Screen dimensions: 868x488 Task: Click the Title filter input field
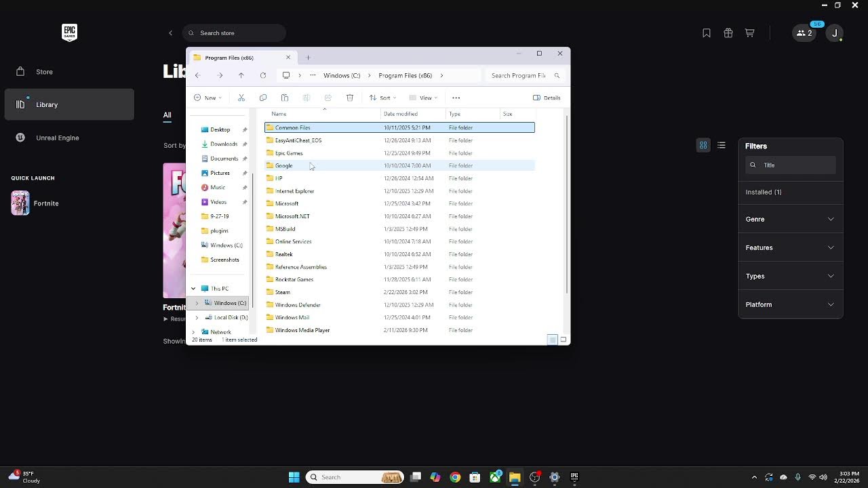(x=791, y=165)
